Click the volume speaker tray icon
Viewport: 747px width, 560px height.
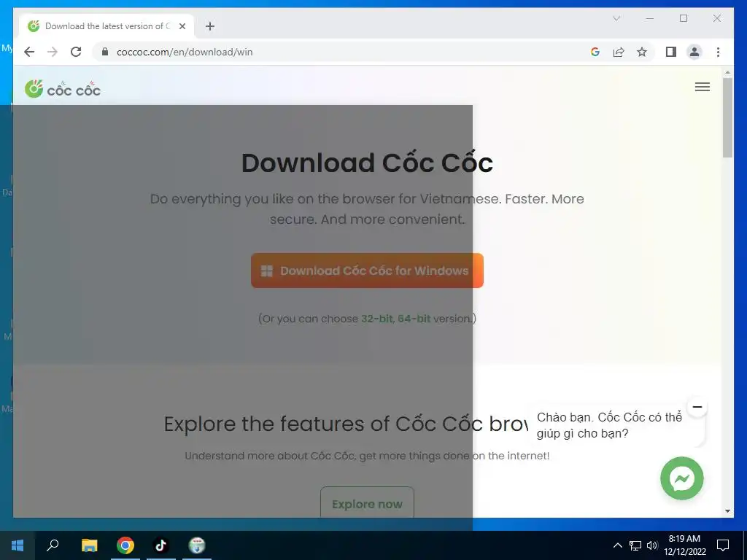tap(652, 545)
